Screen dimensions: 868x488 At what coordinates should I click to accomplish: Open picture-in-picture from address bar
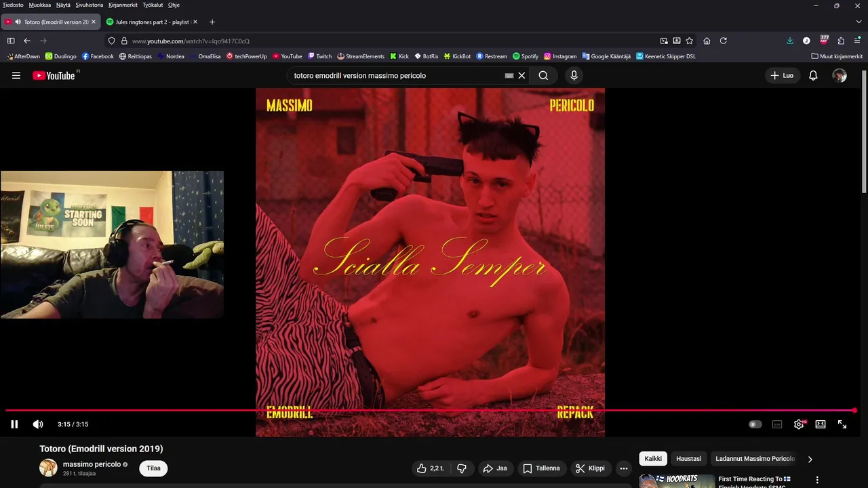pos(664,41)
